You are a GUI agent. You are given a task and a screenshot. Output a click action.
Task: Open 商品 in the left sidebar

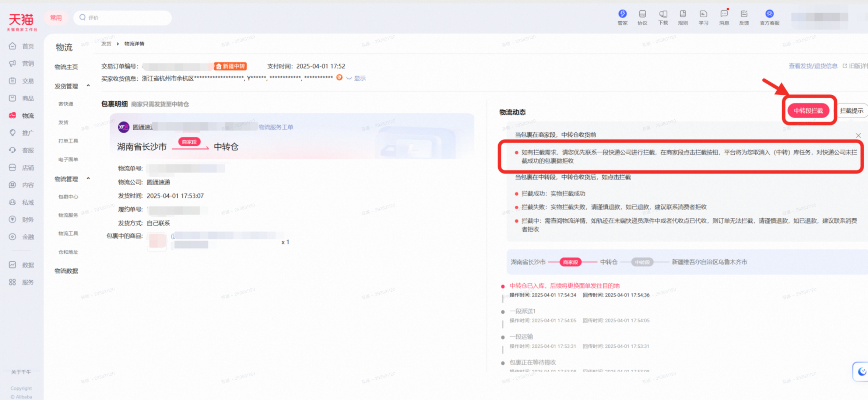22,98
